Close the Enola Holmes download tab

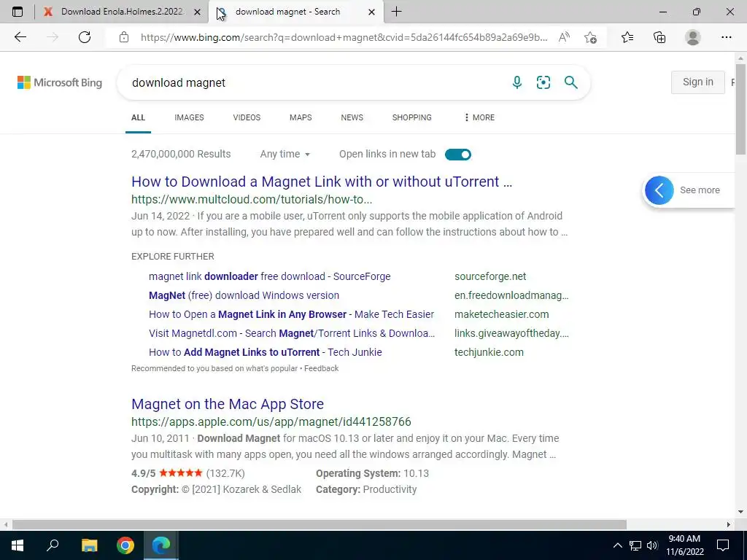(197, 12)
